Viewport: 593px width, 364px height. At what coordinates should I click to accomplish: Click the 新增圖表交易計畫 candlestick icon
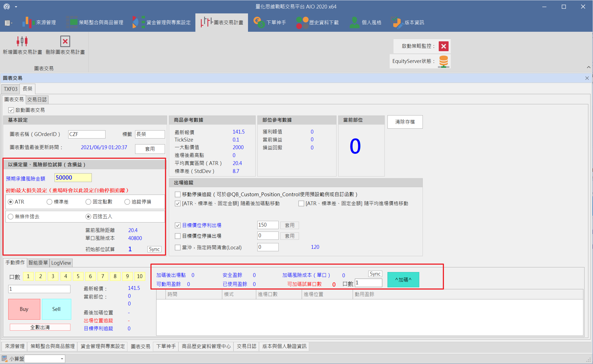click(22, 41)
